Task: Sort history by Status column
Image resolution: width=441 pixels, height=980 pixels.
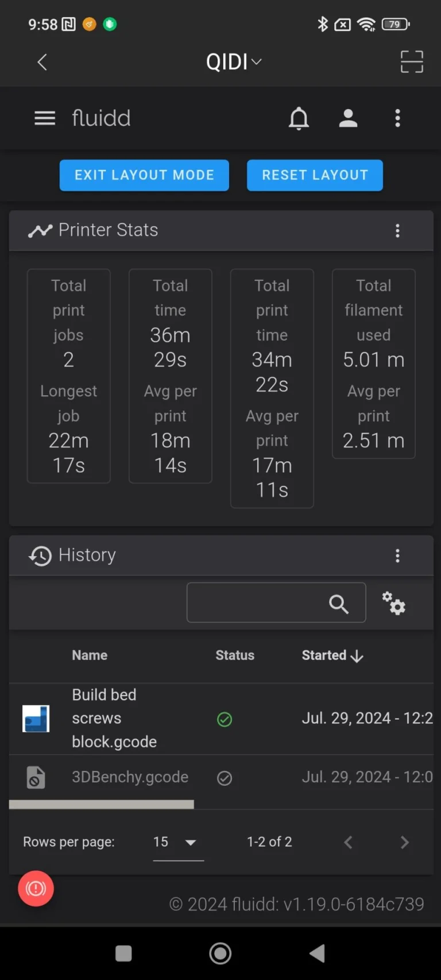Action: [x=235, y=655]
